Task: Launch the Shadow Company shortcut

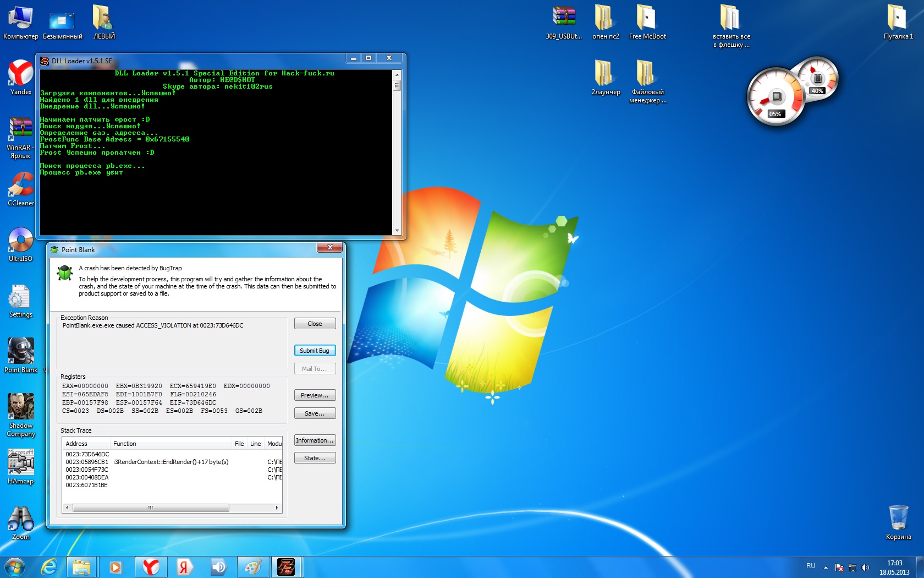Action: pos(21,415)
